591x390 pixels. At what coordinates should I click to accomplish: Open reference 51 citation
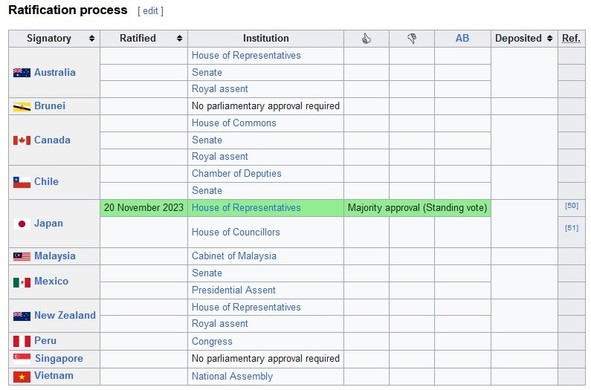(571, 228)
